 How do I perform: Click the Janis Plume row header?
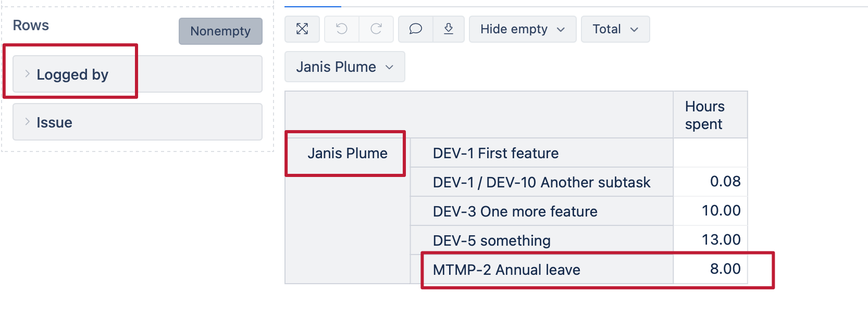tap(347, 154)
